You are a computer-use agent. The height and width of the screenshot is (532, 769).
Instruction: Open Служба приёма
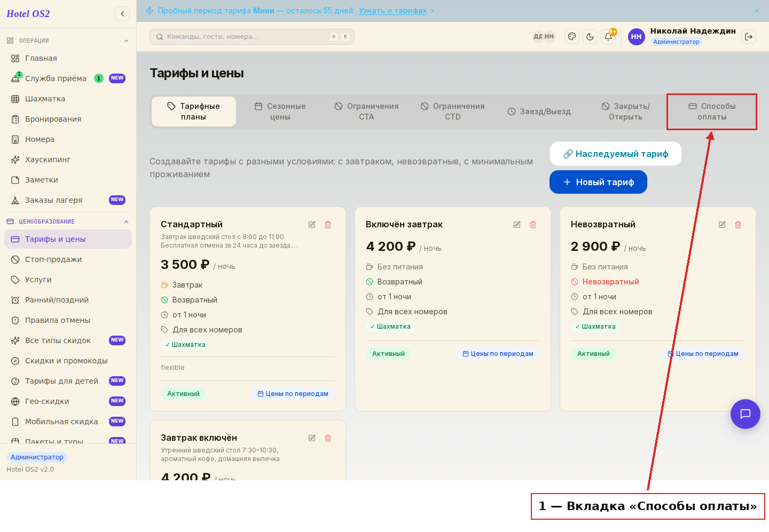[68, 78]
